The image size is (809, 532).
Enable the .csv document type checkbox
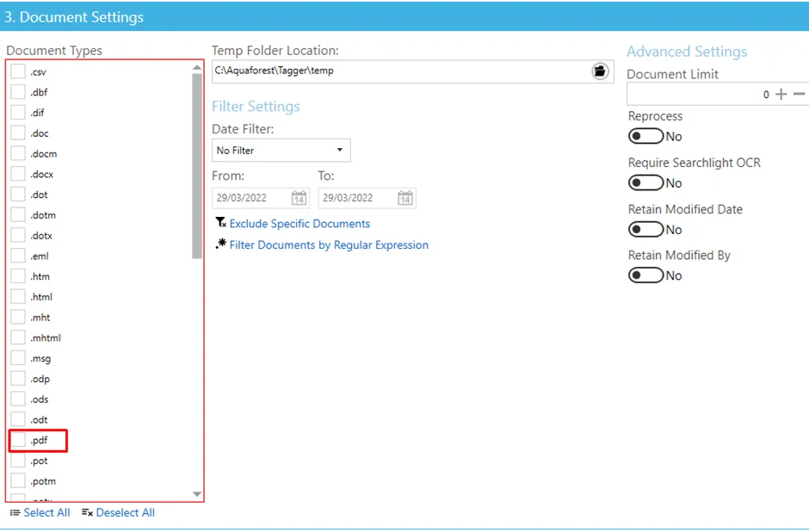pos(18,72)
